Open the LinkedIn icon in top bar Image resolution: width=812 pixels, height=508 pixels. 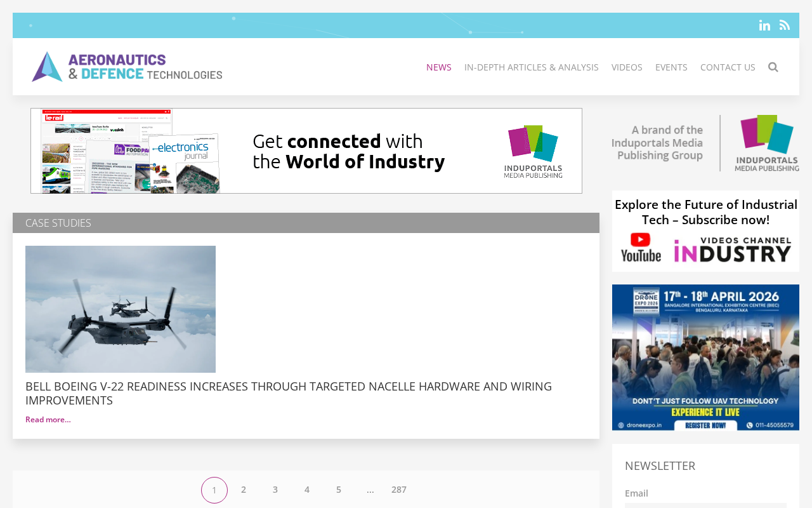point(764,25)
